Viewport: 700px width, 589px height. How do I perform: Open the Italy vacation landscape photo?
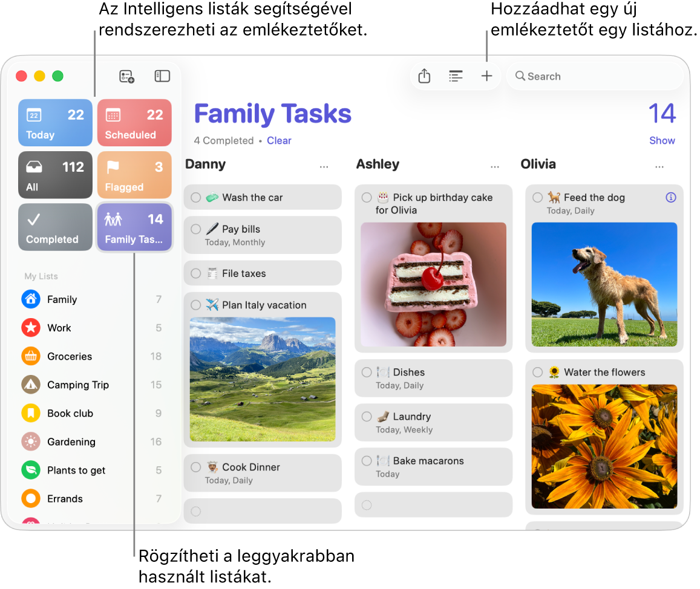[263, 379]
